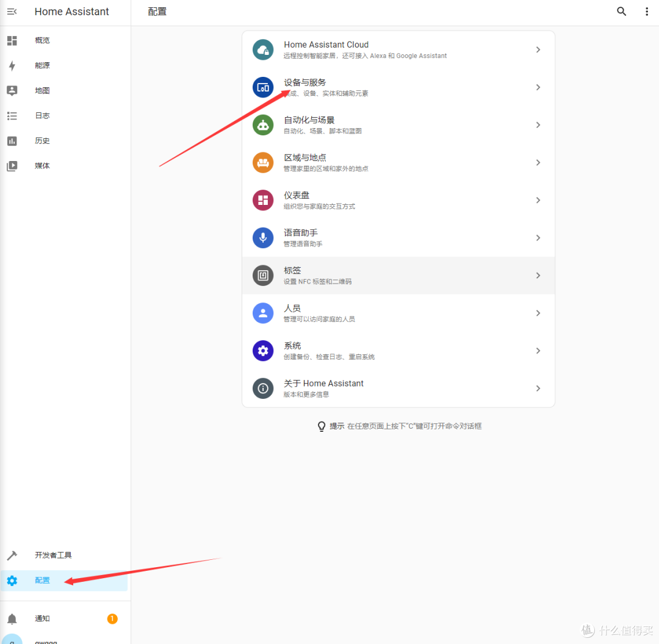
Task: Open 区域与地点 settings entry
Action: pyautogui.click(x=398, y=163)
